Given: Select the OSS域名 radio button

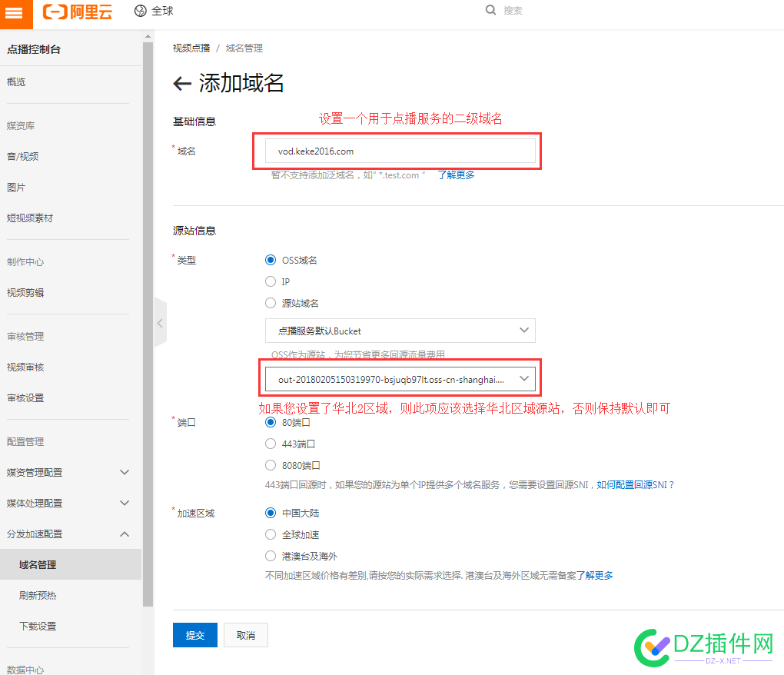Looking at the screenshot, I should pyautogui.click(x=271, y=260).
